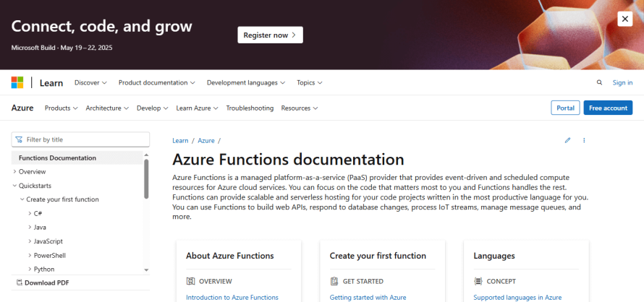Viewport: 644px width, 302px height.
Task: Click the GET STARTED clipboard icon
Action: coord(334,282)
